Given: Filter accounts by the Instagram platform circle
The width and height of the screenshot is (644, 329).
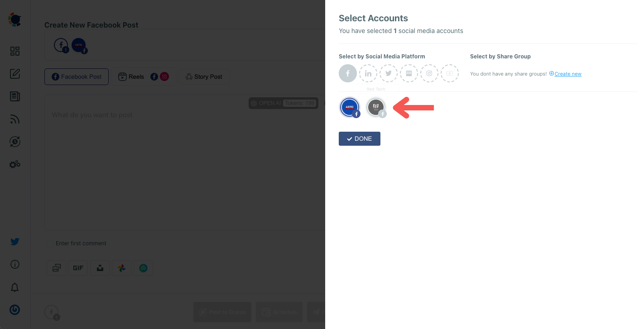Looking at the screenshot, I should 429,73.
